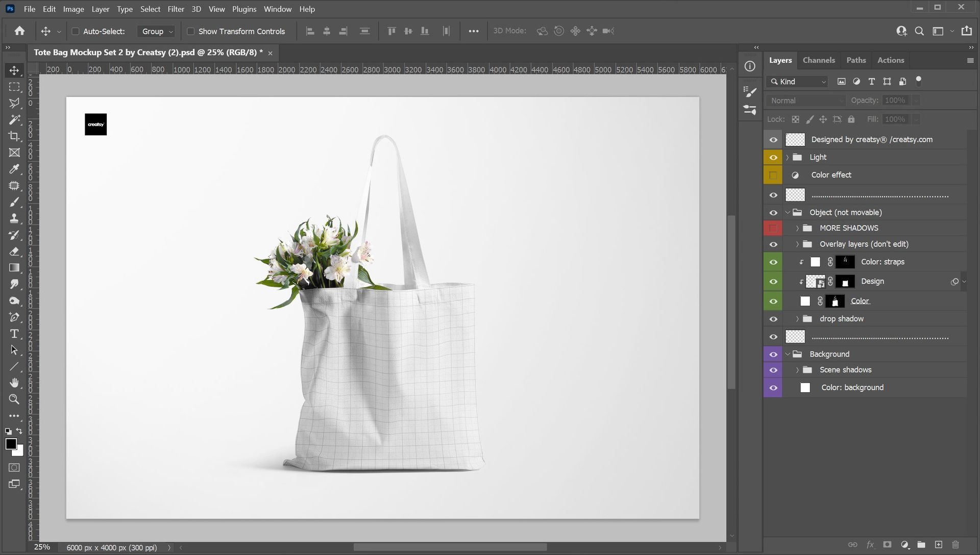This screenshot has height=555, width=980.
Task: Open the Image menu
Action: 73,9
